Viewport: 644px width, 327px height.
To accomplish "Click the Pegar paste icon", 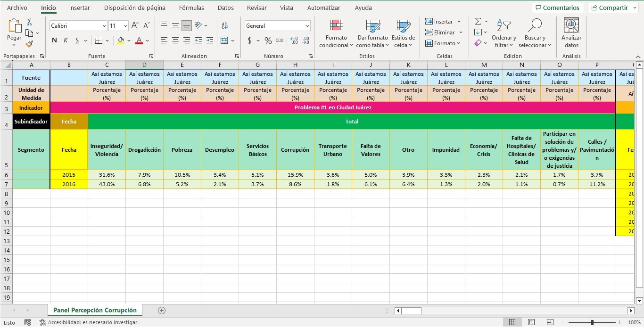I will [14, 26].
